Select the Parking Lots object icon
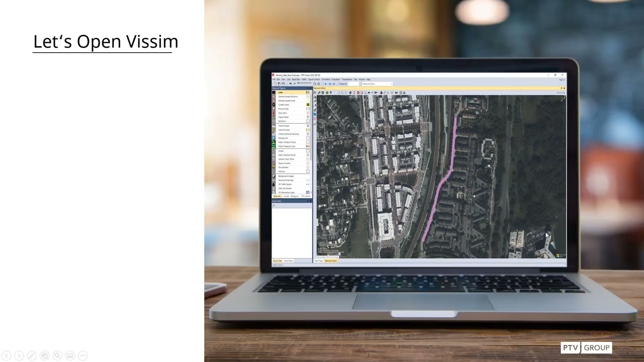Viewport: 644px width, 362px height. pos(274,138)
